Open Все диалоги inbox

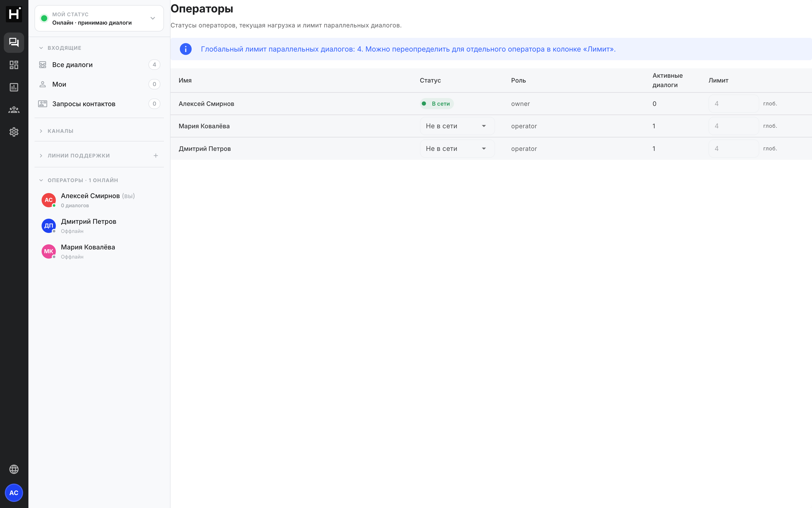(99, 65)
